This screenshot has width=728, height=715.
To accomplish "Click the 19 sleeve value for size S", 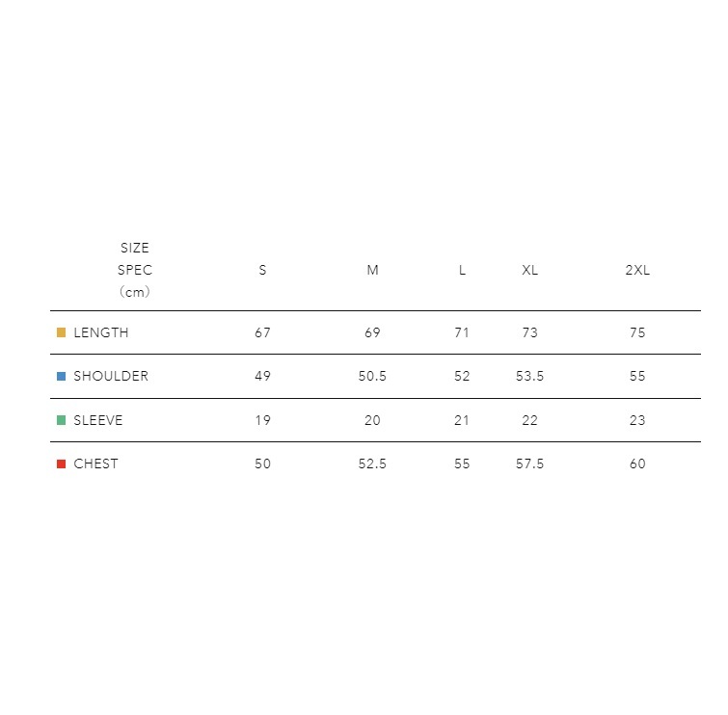I will click(x=262, y=420).
